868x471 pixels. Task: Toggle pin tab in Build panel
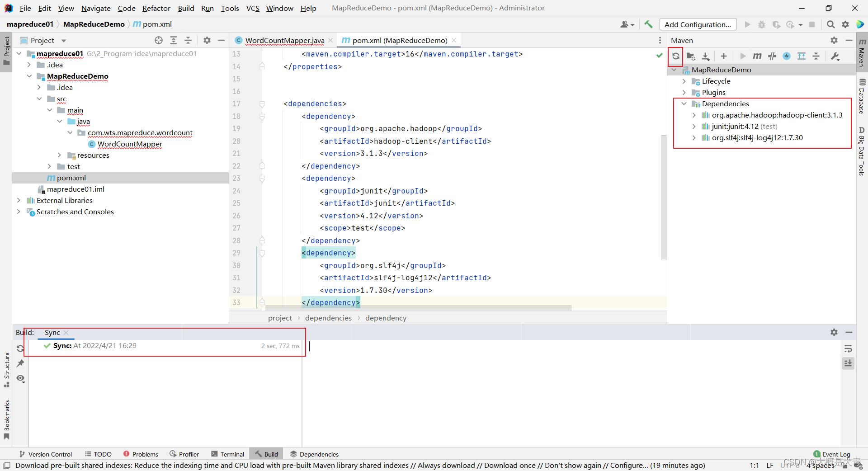point(20,363)
